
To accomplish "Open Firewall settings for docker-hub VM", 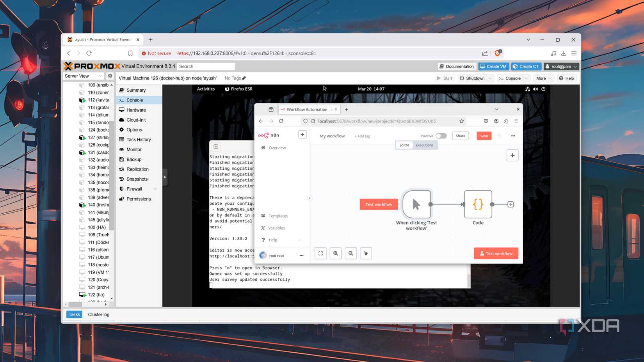I will click(134, 189).
